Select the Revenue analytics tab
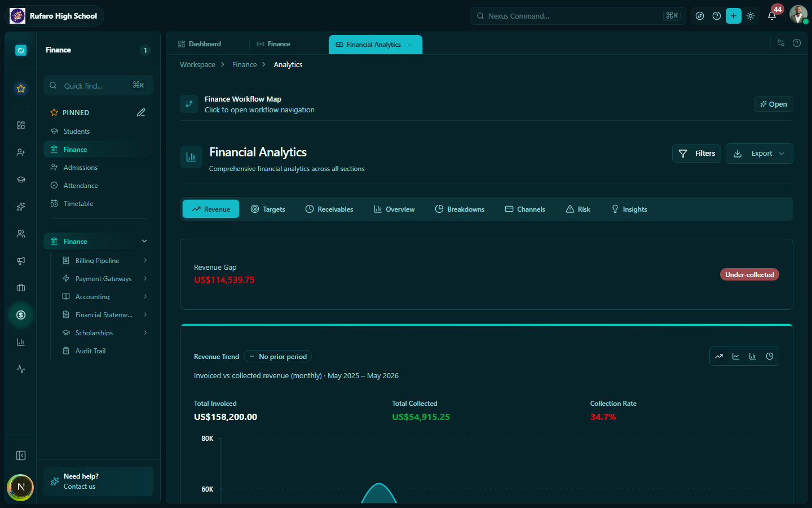Image resolution: width=812 pixels, height=508 pixels. point(211,209)
